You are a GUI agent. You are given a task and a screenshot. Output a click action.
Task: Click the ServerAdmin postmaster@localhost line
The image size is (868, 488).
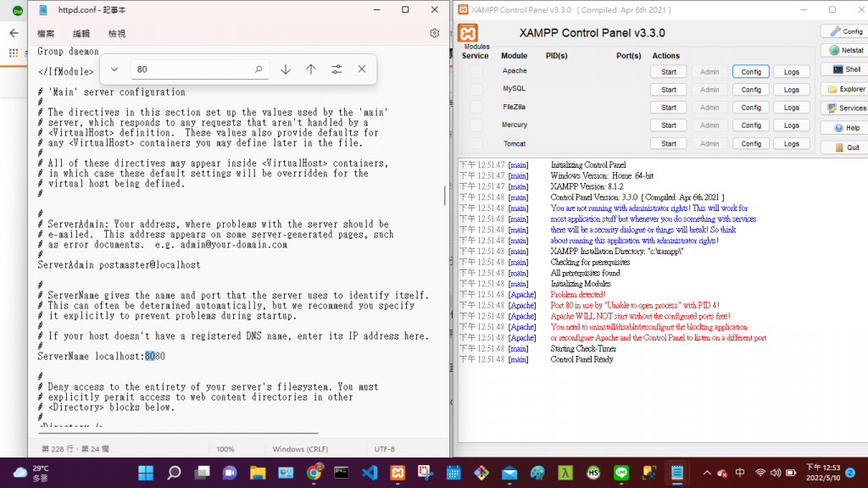[119, 265]
